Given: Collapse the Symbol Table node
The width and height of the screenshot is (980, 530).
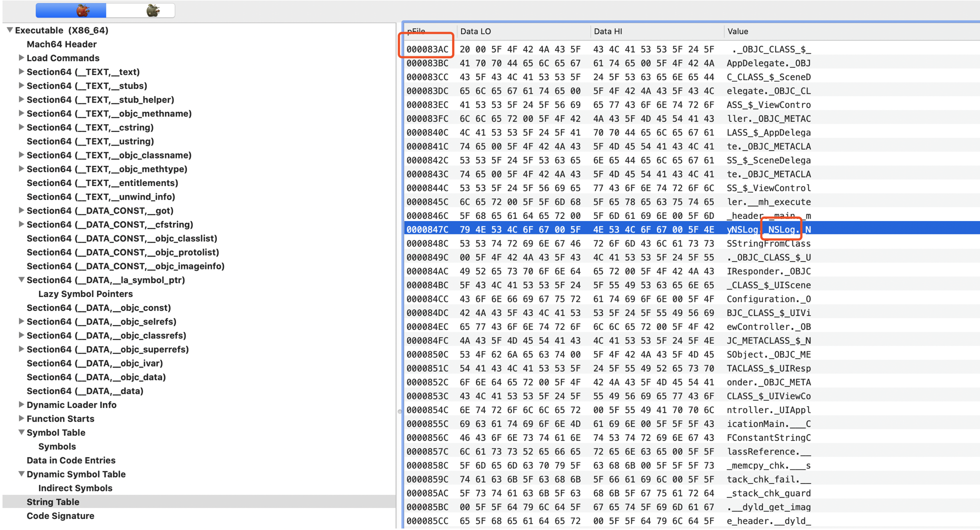Looking at the screenshot, I should pyautogui.click(x=21, y=432).
